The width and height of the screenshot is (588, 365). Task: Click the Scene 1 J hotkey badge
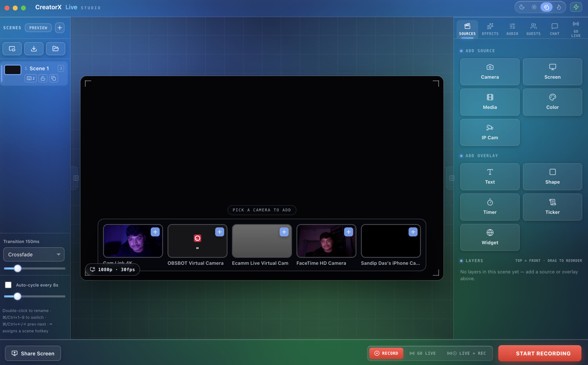click(x=61, y=68)
